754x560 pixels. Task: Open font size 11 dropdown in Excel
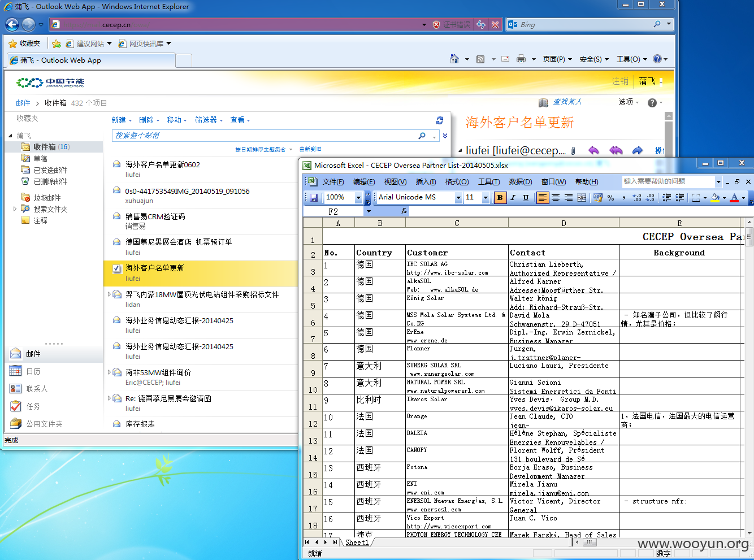point(486,197)
